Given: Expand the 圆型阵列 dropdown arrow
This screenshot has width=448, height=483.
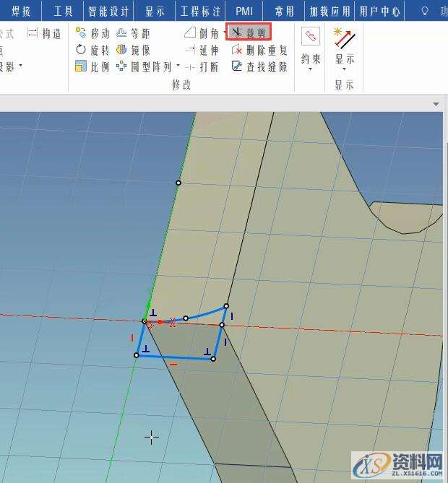Looking at the screenshot, I should (178, 65).
